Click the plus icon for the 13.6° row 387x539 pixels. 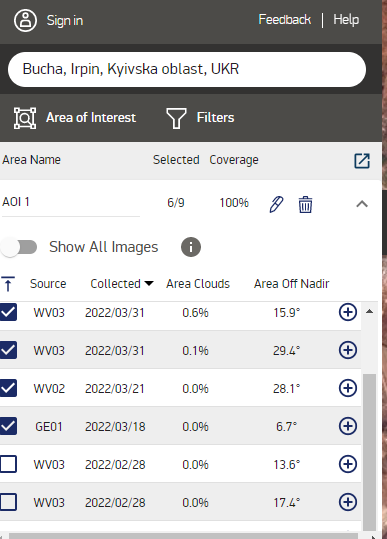(348, 464)
